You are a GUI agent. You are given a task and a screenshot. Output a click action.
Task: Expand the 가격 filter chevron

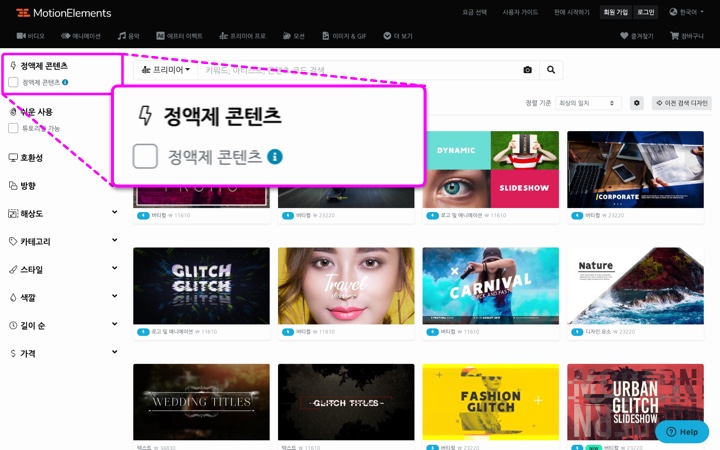[114, 352]
